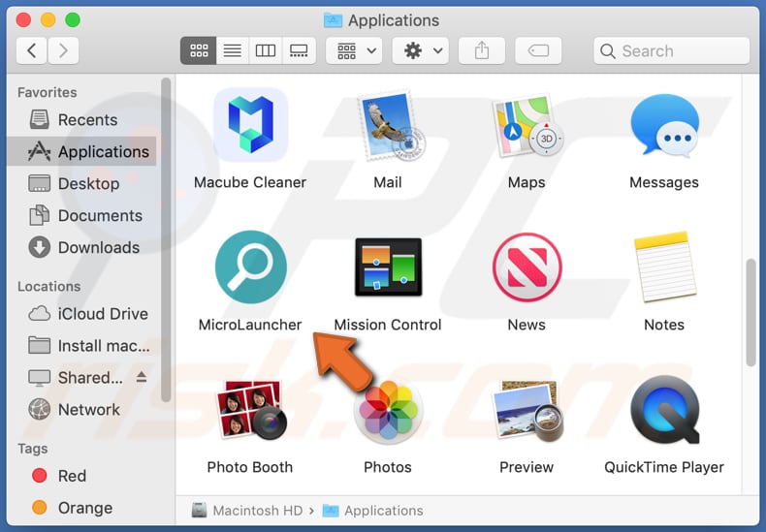Screen dimensions: 766x532
Task: Open the Install mac... volume in sidebar
Action: pyautogui.click(x=81, y=346)
